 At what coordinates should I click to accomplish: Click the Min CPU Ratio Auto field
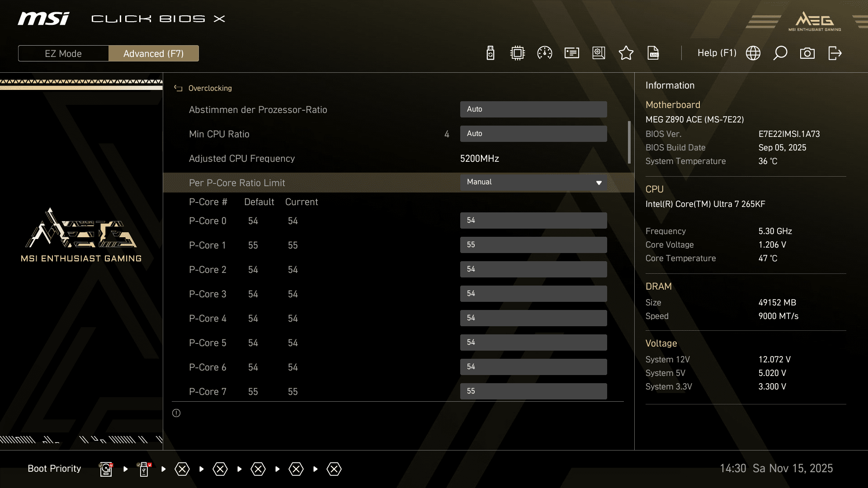tap(533, 134)
